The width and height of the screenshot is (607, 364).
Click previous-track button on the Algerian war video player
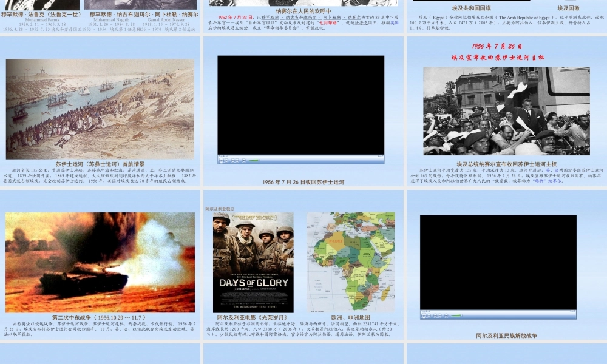pyautogui.click(x=435, y=315)
